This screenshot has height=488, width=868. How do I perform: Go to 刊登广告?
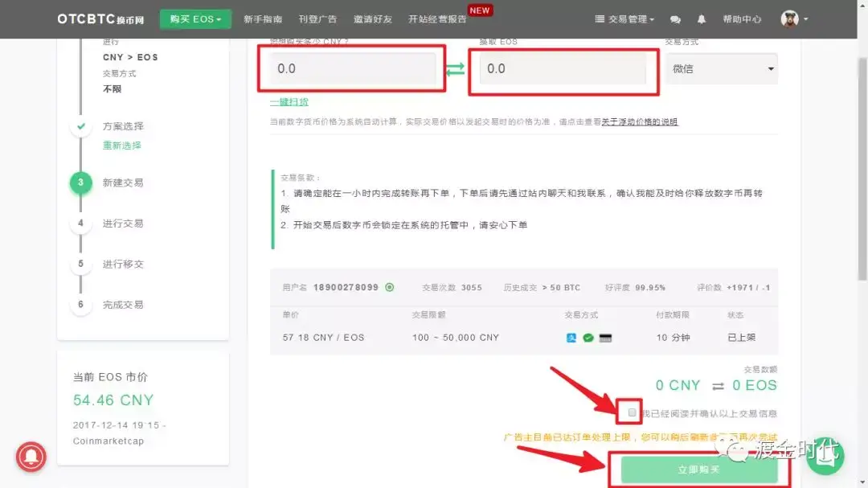point(317,18)
